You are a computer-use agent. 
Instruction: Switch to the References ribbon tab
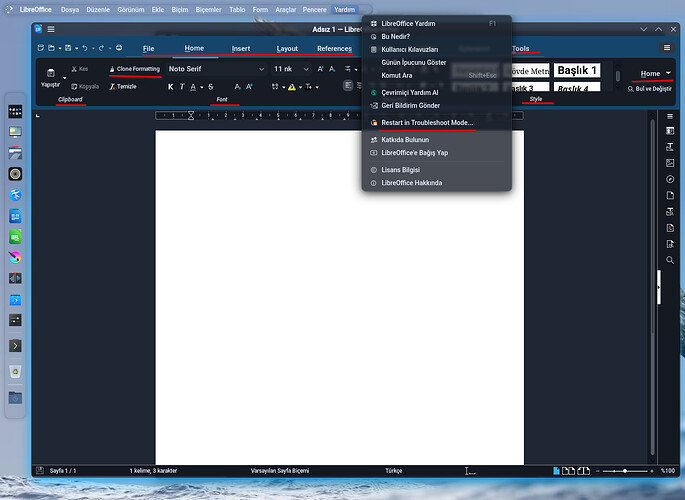pos(334,48)
